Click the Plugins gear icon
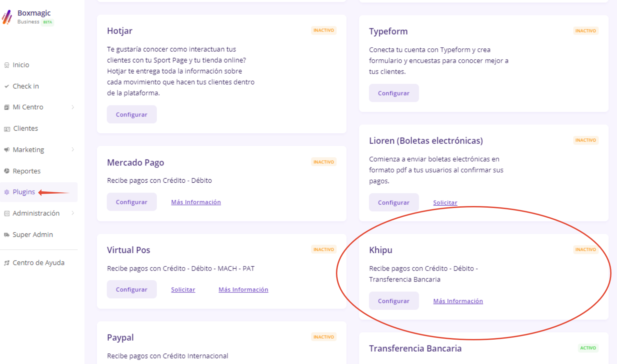This screenshot has width=617, height=364. (7, 192)
